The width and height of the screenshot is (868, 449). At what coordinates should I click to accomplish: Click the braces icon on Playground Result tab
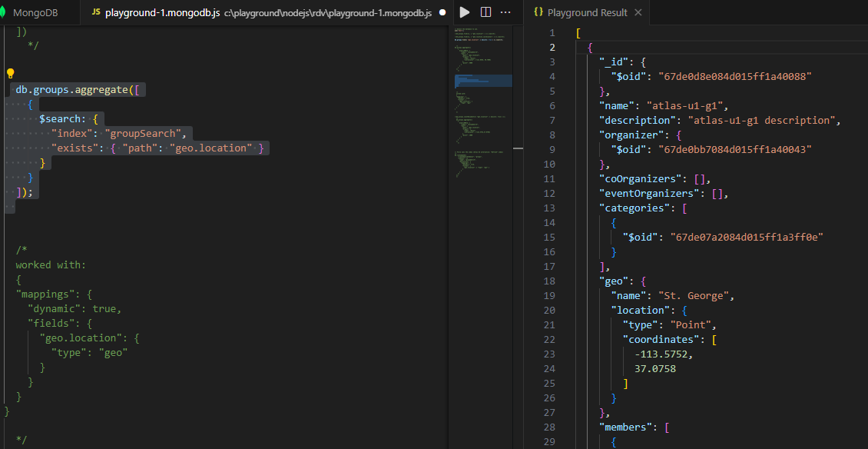pyautogui.click(x=538, y=12)
